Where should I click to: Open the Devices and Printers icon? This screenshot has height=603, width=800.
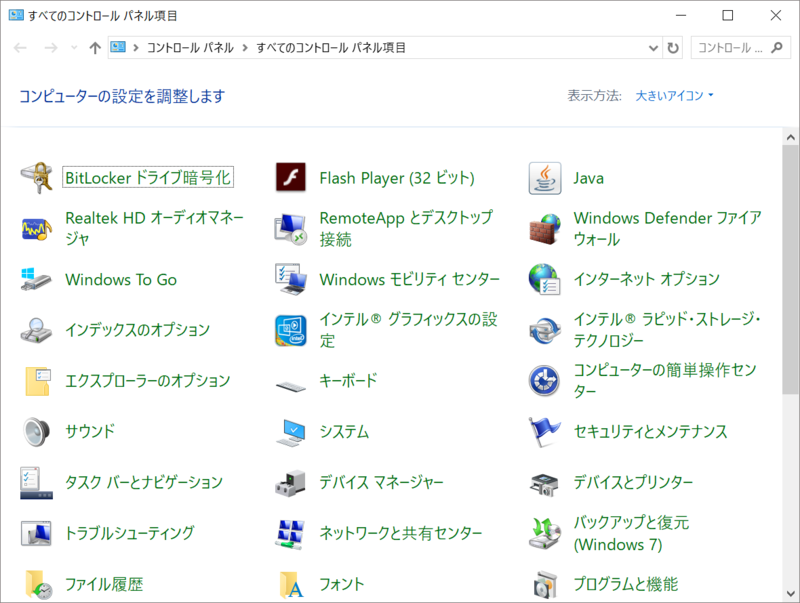tap(544, 485)
